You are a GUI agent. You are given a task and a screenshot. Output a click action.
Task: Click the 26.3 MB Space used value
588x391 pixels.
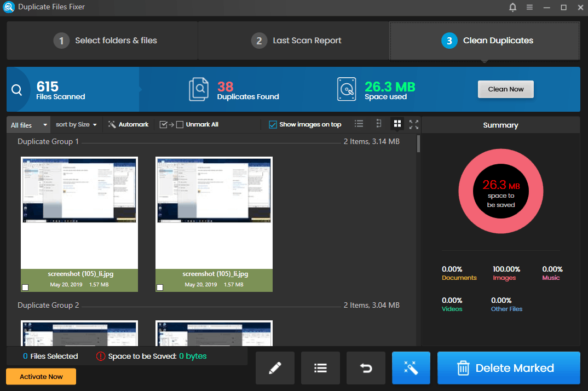[390, 90]
